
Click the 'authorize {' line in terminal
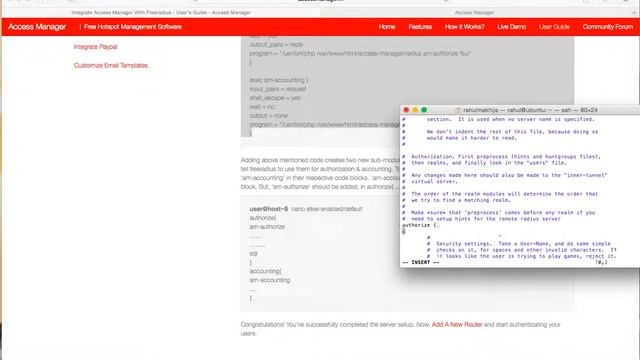(x=420, y=225)
